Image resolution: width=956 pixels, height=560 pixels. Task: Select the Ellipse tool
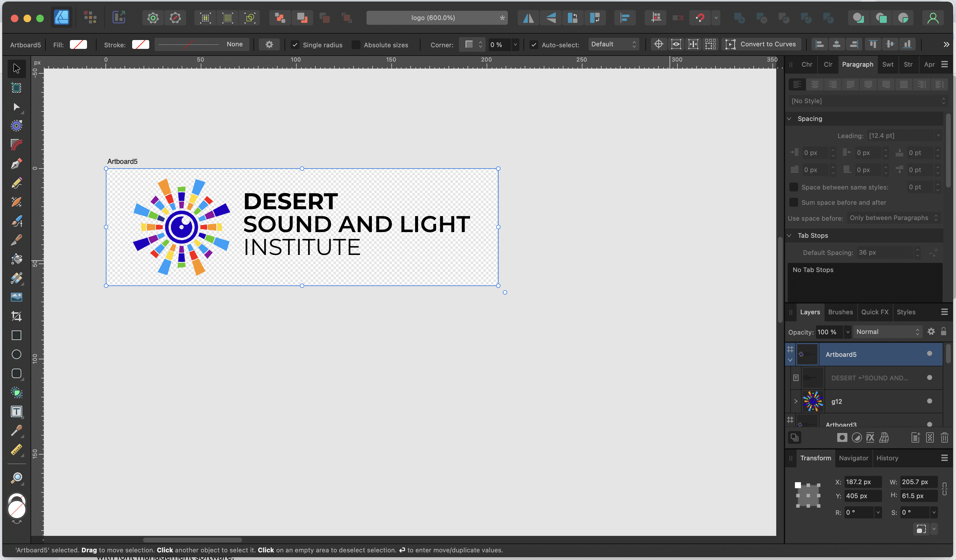tap(16, 354)
